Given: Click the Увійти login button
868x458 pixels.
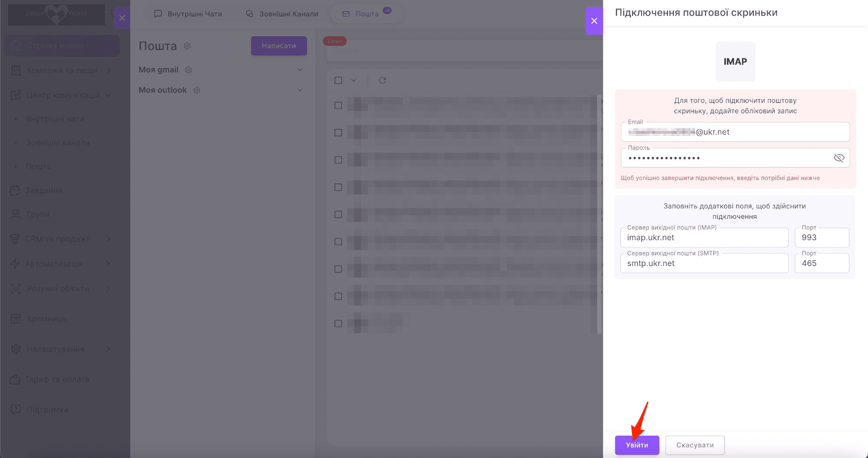Looking at the screenshot, I should 637,445.
